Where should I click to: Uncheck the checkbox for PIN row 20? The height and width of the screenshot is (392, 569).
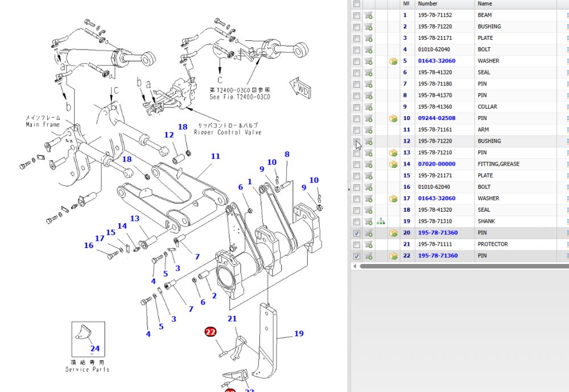(x=357, y=233)
